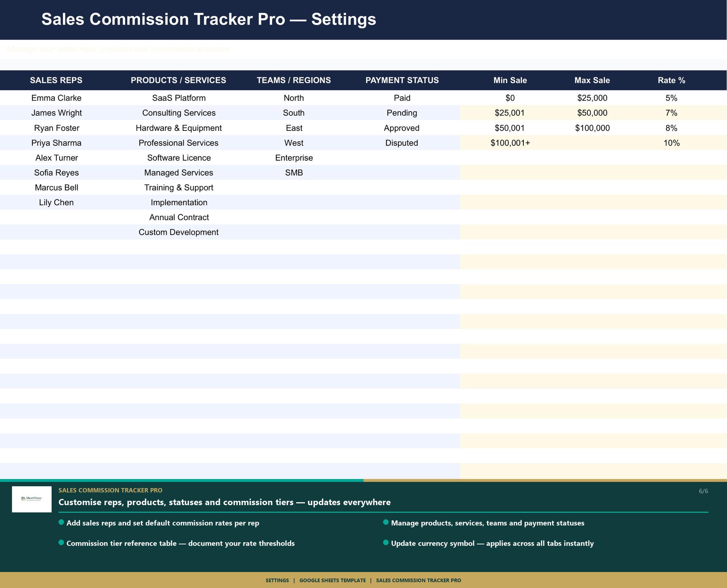Click the 10% rate cell
This screenshot has width=727, height=588.
(x=671, y=143)
